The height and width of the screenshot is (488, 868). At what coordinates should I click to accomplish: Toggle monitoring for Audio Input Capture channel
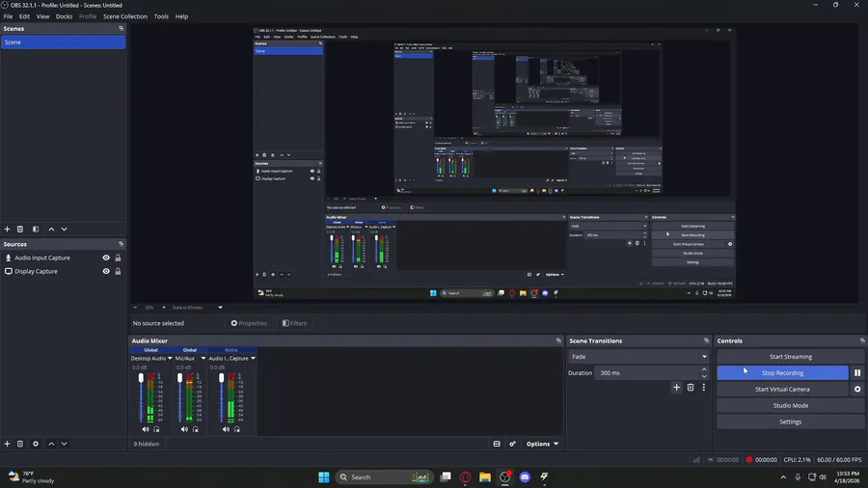click(x=237, y=429)
